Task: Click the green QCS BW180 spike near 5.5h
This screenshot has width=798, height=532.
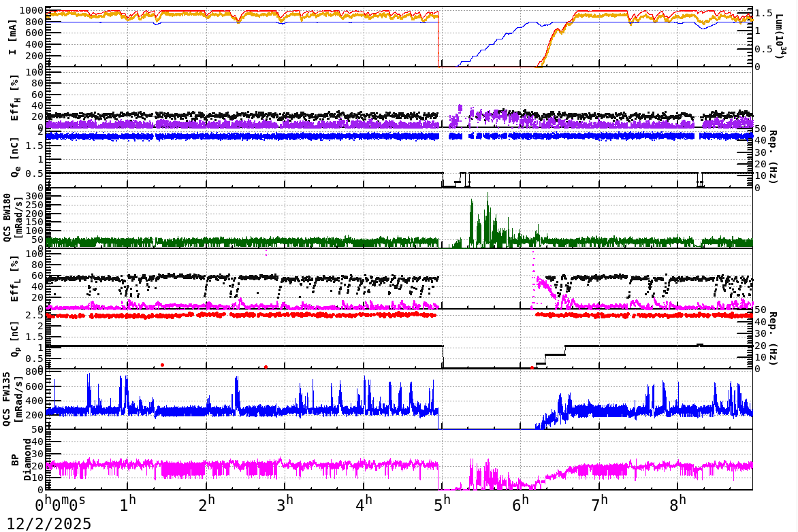Action: coord(488,211)
